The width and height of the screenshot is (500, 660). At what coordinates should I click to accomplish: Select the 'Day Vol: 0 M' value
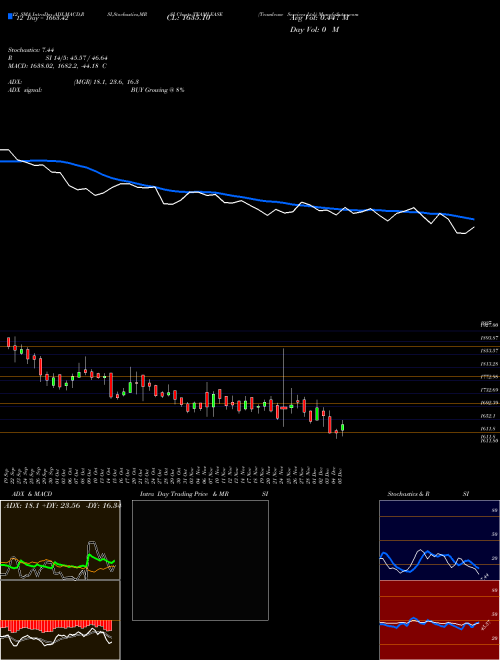pyautogui.click(x=314, y=30)
